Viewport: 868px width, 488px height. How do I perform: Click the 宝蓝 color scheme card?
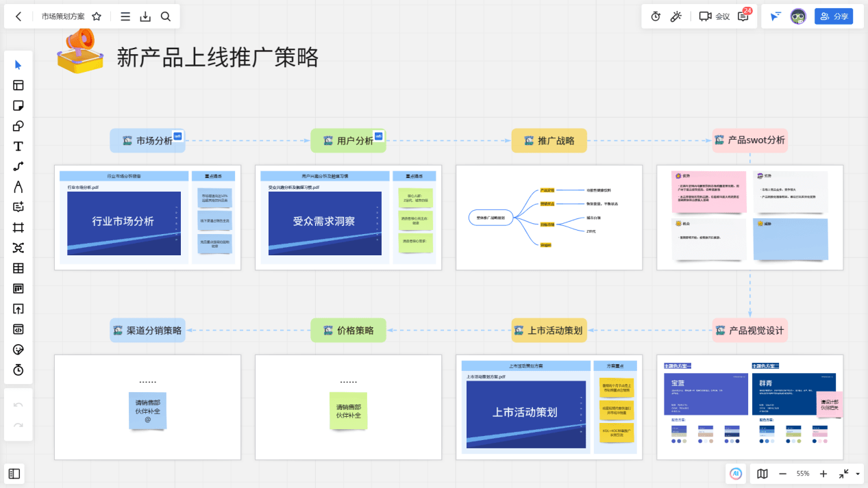tap(704, 394)
